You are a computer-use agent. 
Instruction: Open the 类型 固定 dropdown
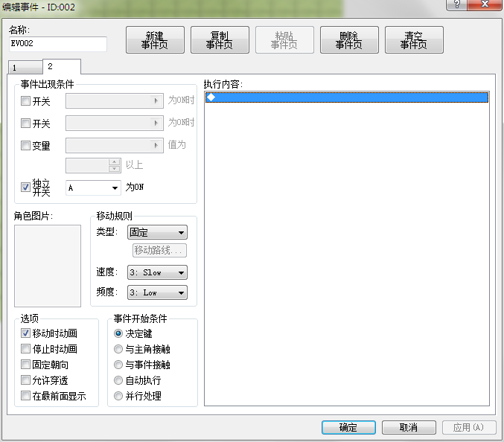(157, 232)
